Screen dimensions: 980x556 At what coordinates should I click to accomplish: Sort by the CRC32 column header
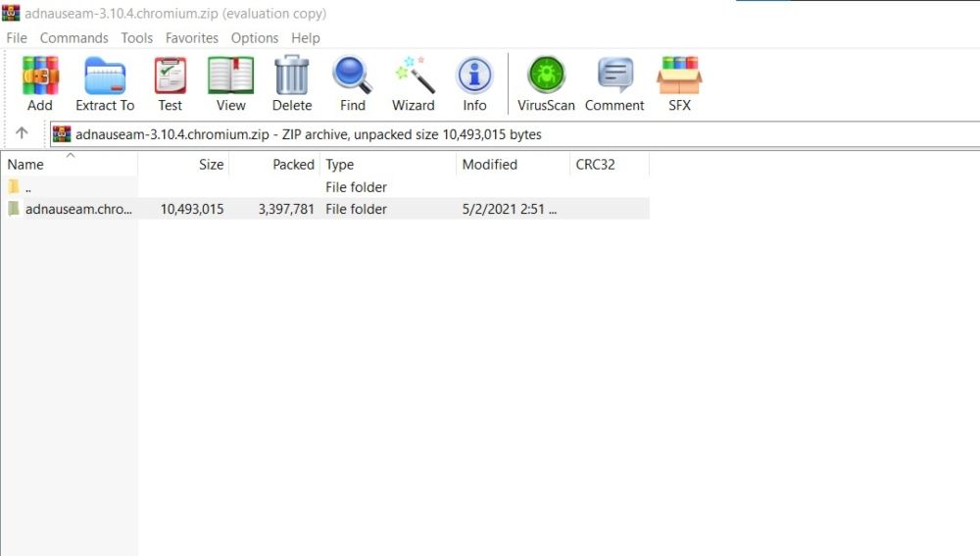[x=610, y=164]
